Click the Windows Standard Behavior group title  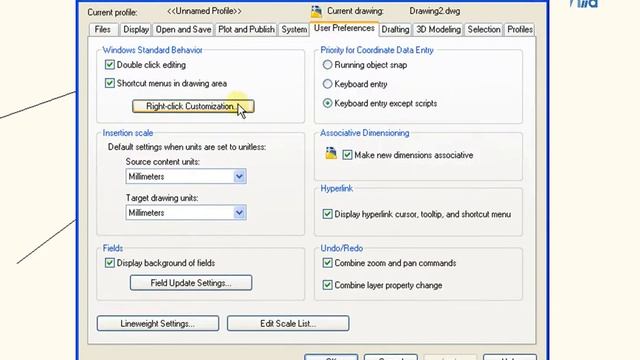(152, 50)
